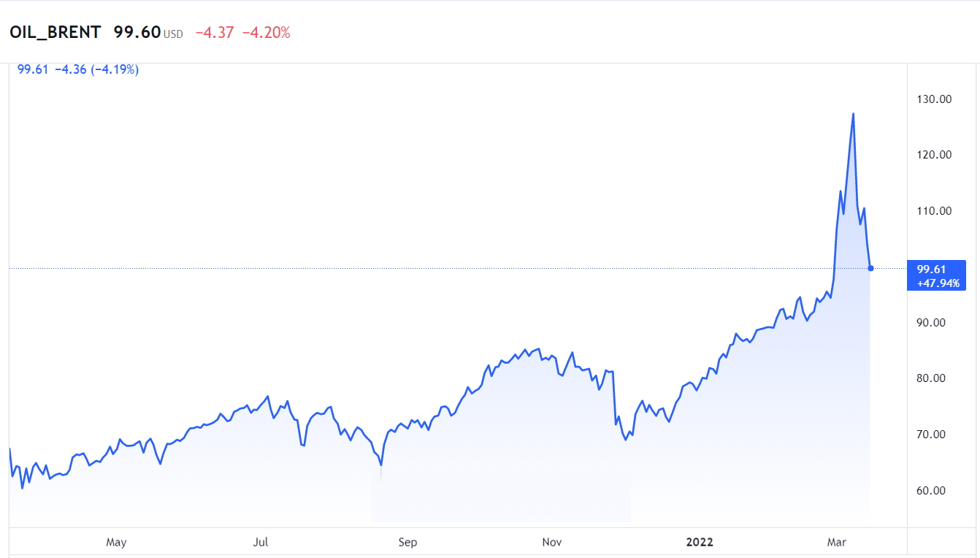Viewport: 980px width, 558px height.
Task: Click the Nov label on time axis
Action: 552,542
